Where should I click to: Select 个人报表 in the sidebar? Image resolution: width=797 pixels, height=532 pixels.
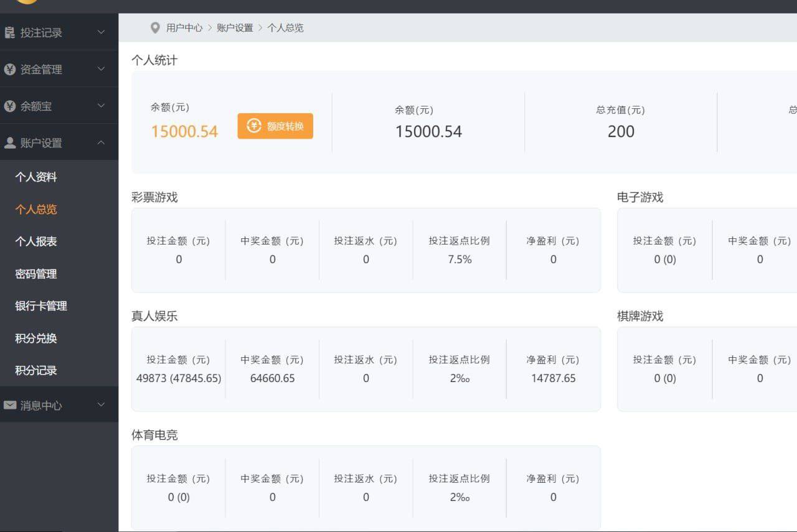(36, 241)
